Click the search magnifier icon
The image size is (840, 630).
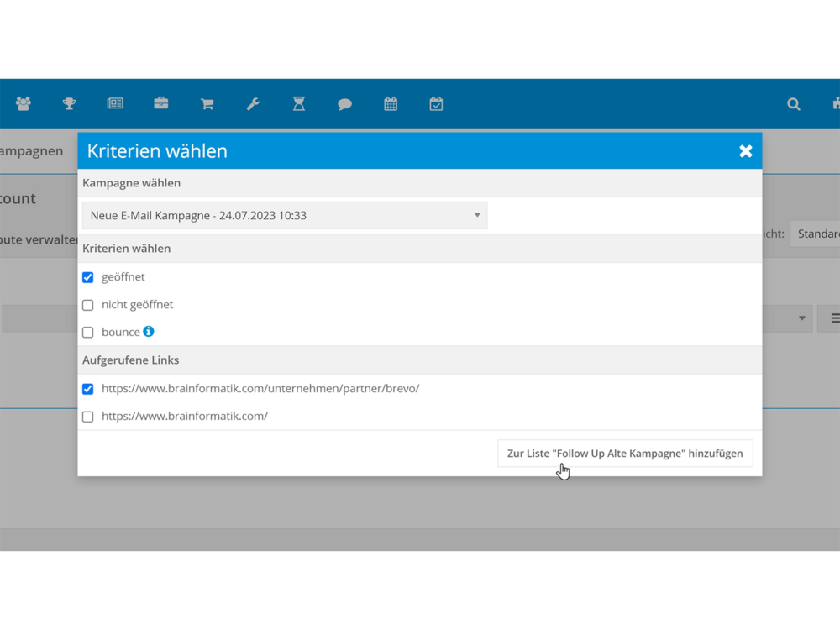[793, 104]
